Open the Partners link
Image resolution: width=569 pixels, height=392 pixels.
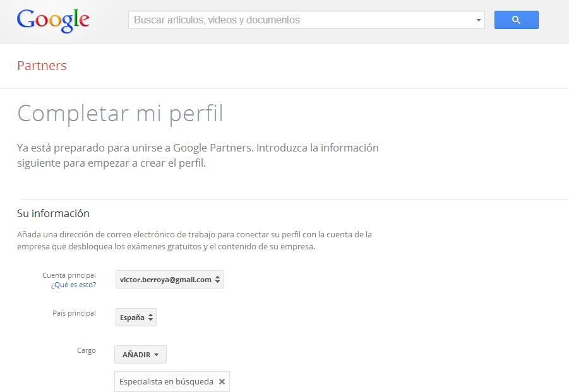point(42,66)
